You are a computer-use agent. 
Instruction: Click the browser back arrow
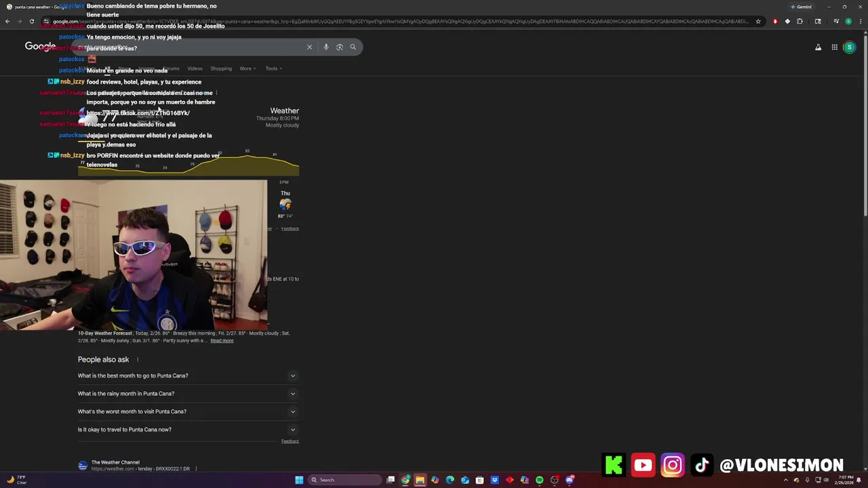pos(7,21)
